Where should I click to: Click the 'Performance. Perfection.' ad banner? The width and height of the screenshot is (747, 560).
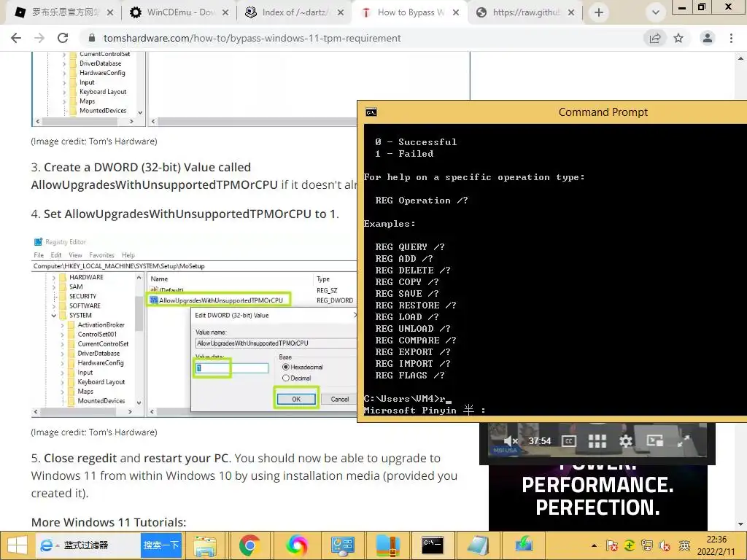[598, 497]
